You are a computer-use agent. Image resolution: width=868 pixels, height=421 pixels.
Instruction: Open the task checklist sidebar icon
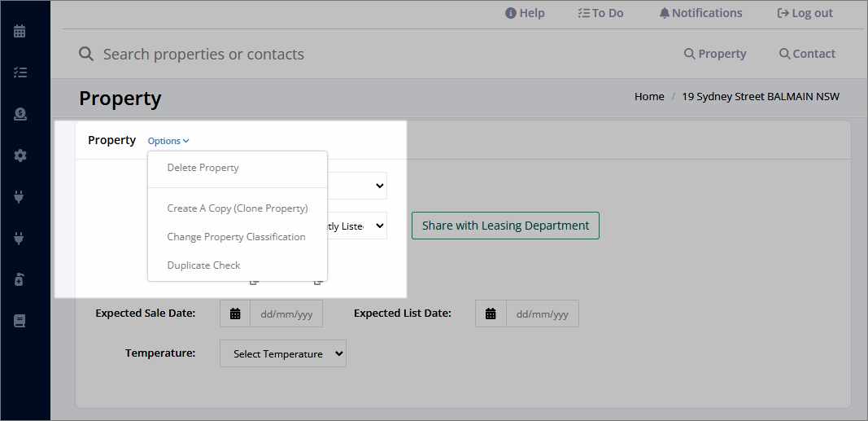pyautogui.click(x=20, y=72)
